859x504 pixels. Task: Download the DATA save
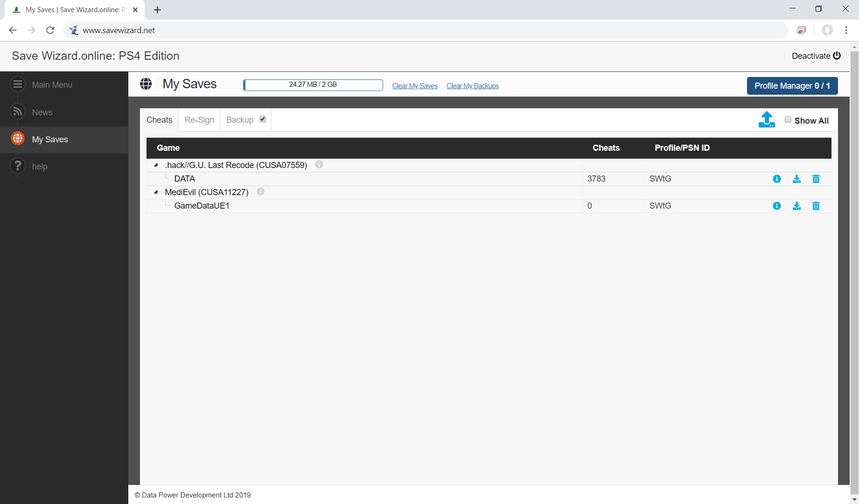(x=796, y=179)
